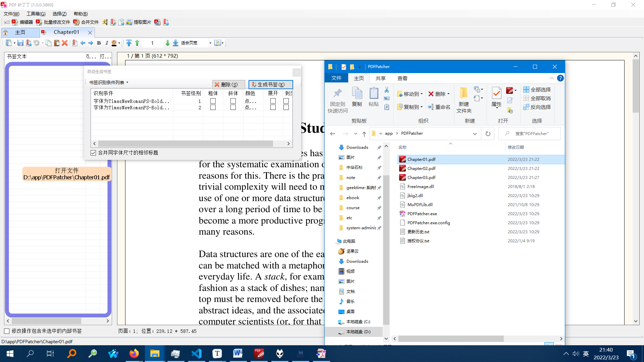Open bookmark color palette icon

coord(114,43)
